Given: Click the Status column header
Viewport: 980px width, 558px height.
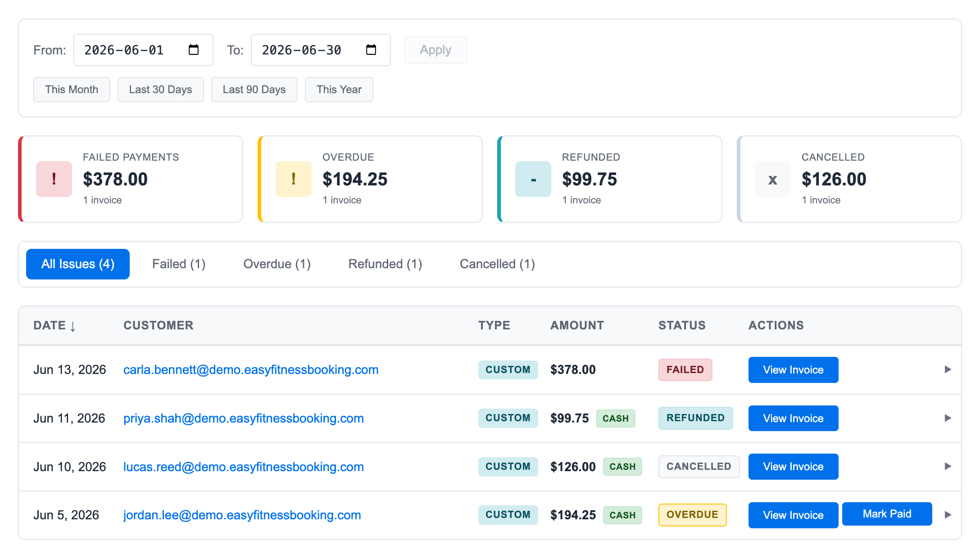Looking at the screenshot, I should coord(682,325).
